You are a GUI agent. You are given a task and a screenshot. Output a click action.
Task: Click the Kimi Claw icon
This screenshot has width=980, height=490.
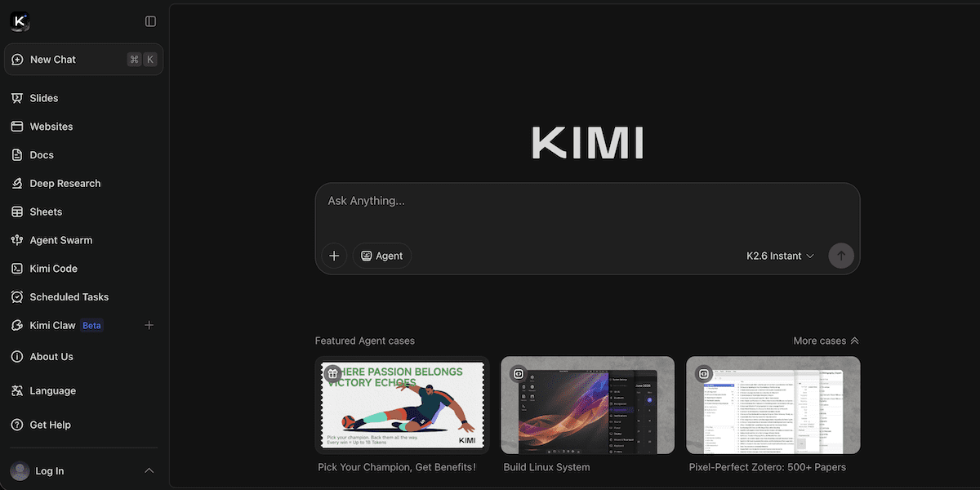point(17,325)
